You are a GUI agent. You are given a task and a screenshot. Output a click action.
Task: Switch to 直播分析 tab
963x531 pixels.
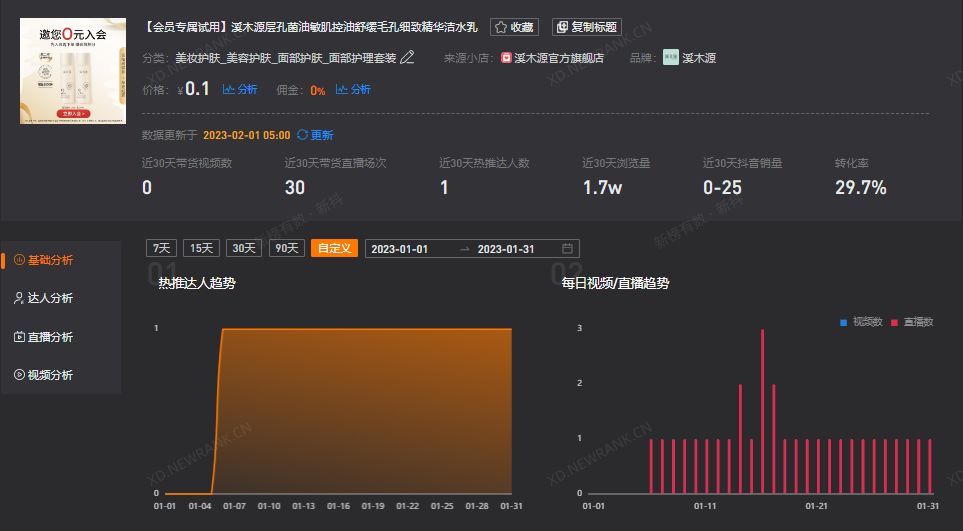[x=50, y=337]
